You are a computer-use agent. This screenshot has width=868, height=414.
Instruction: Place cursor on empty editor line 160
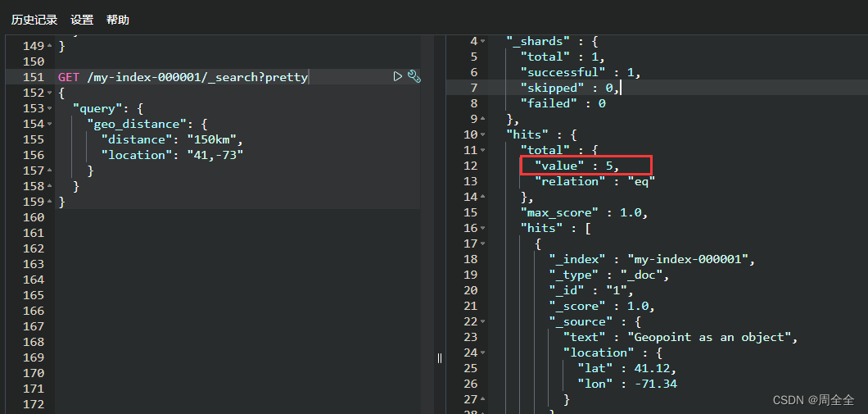coord(238,217)
